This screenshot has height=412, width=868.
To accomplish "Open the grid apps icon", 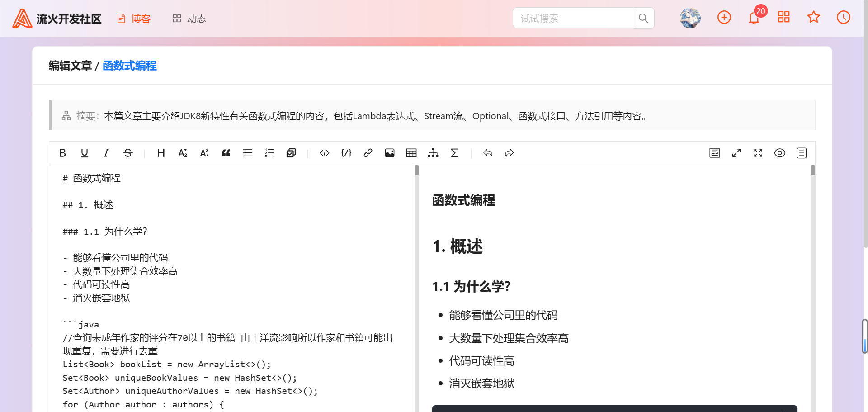I will [784, 17].
